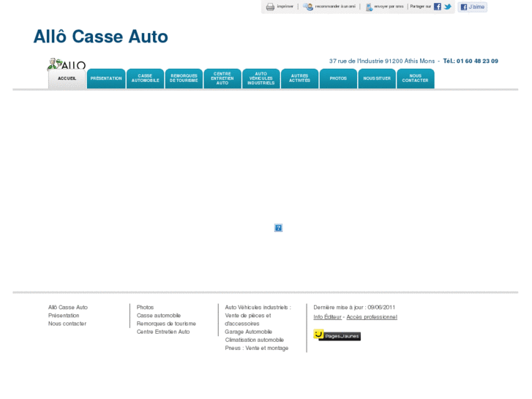Open footer link Climatisation automobile
Image resolution: width=532 pixels, height=399 pixels.
point(255,340)
